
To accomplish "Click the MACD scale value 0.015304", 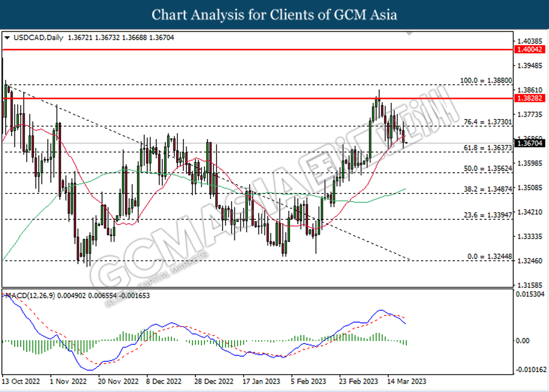I will (530, 294).
